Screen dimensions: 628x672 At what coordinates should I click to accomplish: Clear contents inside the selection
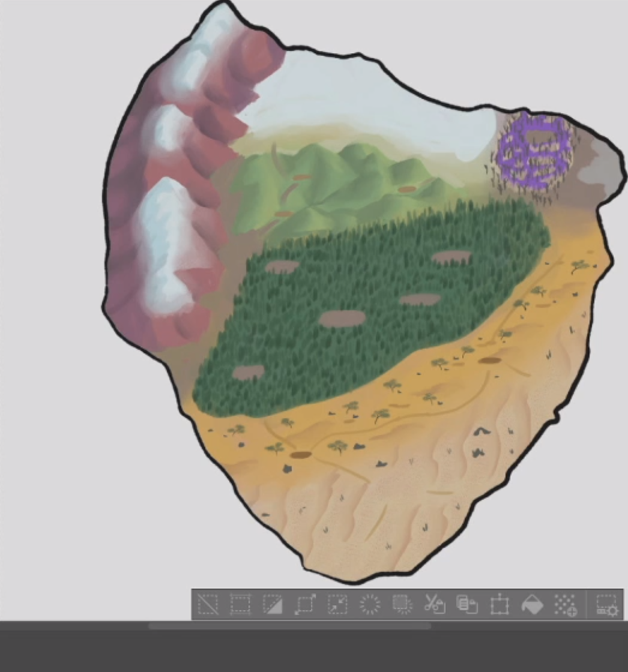tap(370, 604)
